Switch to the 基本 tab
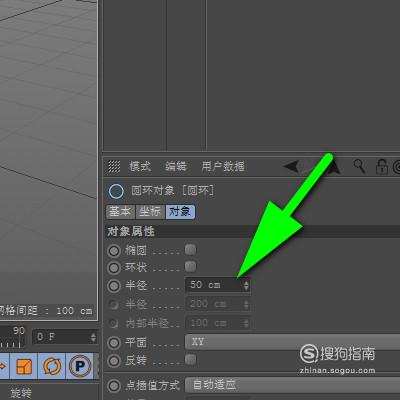 pos(120,212)
